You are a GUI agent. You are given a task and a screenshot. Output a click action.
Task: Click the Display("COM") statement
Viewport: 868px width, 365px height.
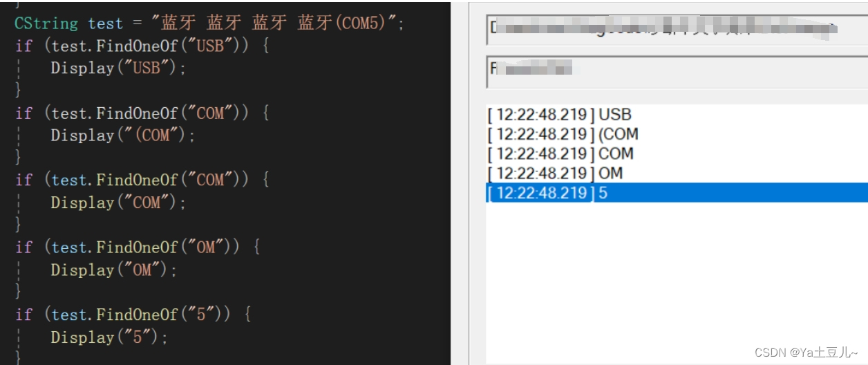click(x=119, y=203)
